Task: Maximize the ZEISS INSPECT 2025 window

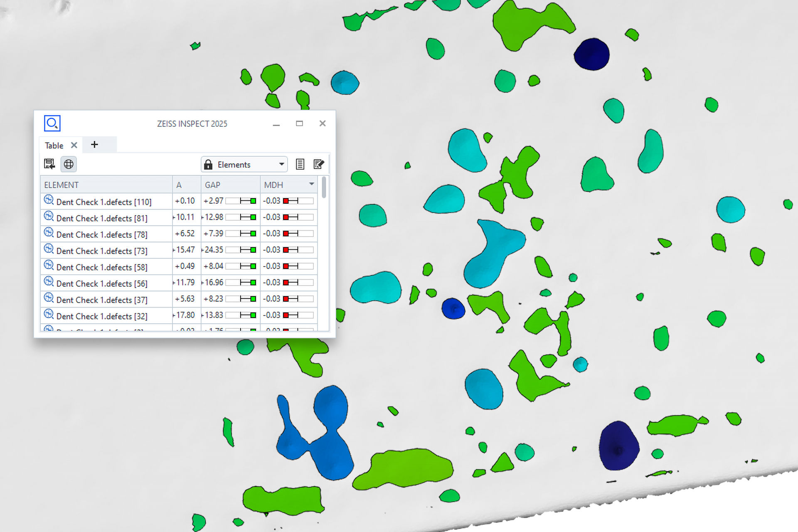Action: pos(299,123)
